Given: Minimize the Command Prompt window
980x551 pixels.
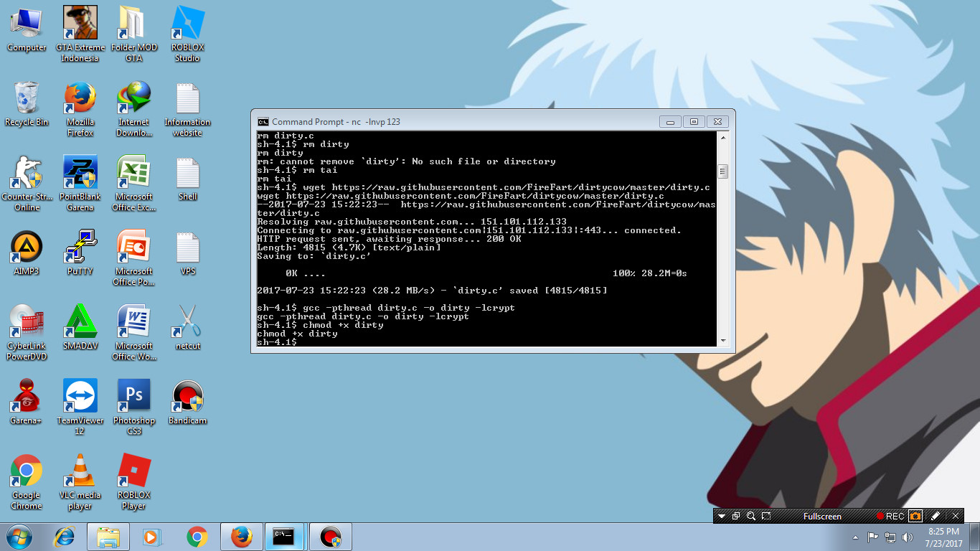Looking at the screenshot, I should (x=670, y=122).
